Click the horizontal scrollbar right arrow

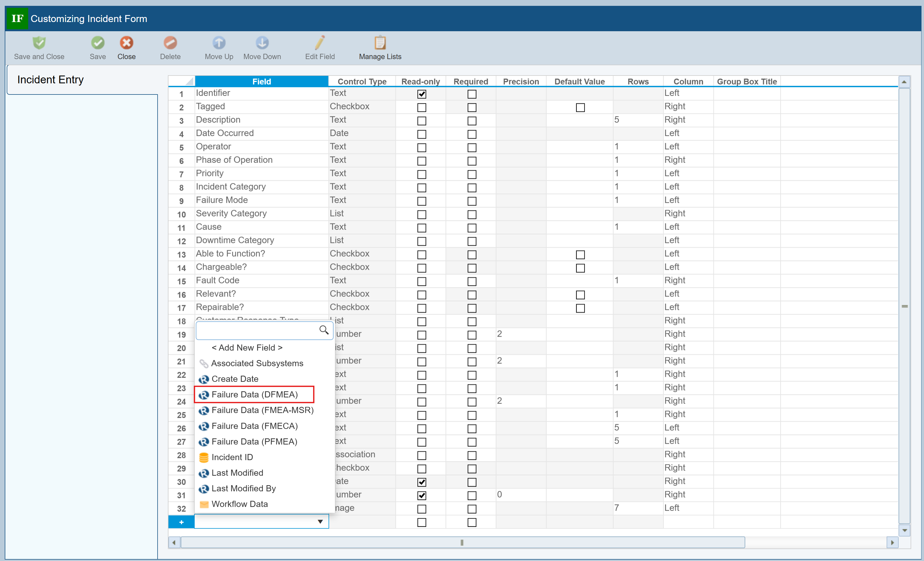tap(892, 542)
